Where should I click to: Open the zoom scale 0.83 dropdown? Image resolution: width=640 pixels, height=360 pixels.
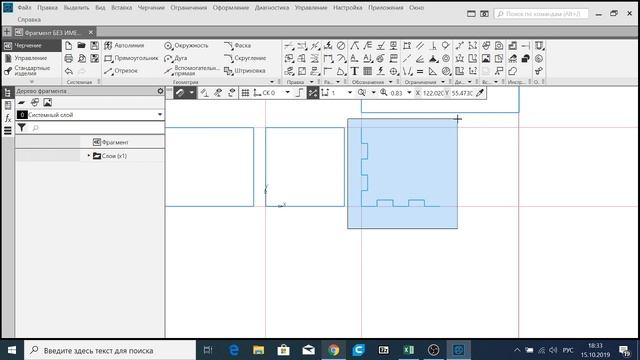click(x=409, y=93)
